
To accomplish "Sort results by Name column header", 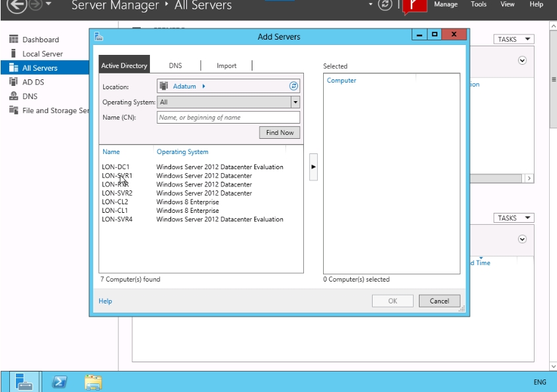I will pyautogui.click(x=111, y=152).
